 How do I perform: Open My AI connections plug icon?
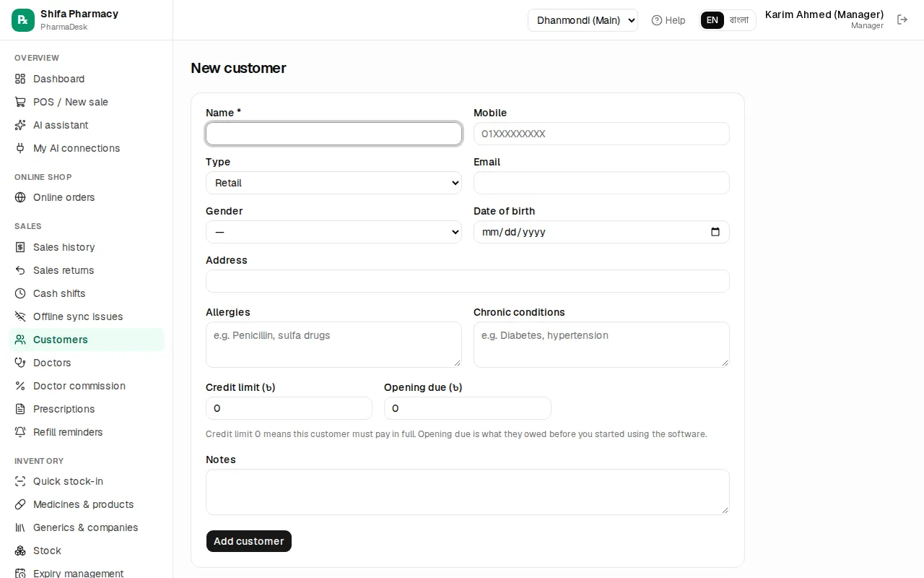20,148
